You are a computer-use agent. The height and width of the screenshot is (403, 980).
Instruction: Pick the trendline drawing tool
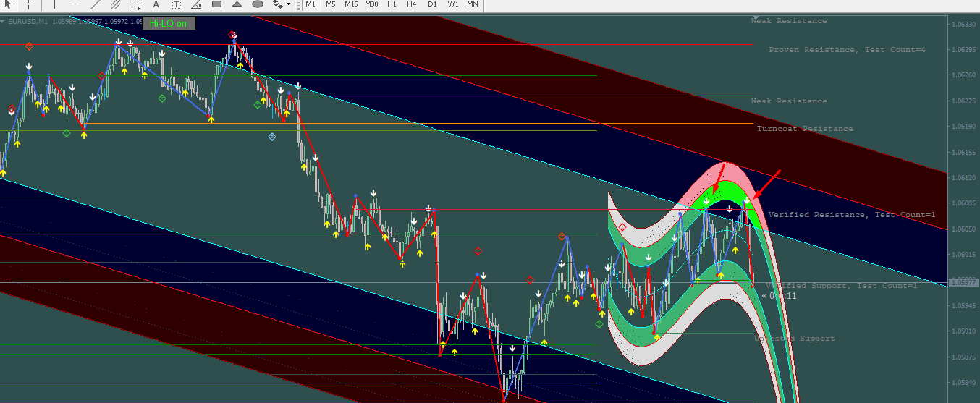click(95, 4)
